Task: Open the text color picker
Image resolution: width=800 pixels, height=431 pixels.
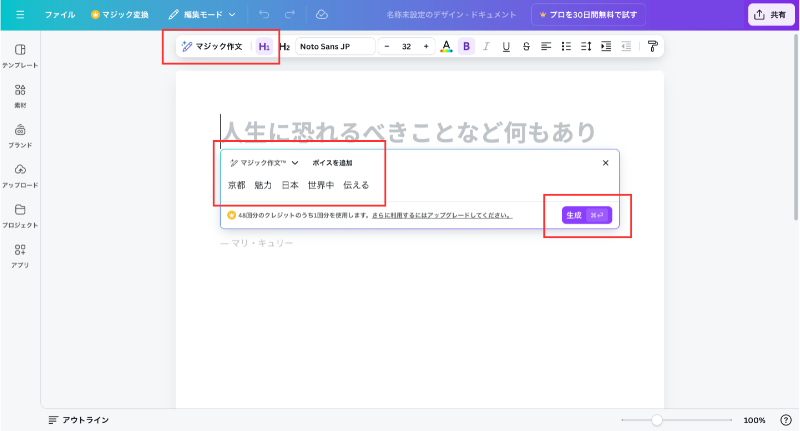Action: 446,46
